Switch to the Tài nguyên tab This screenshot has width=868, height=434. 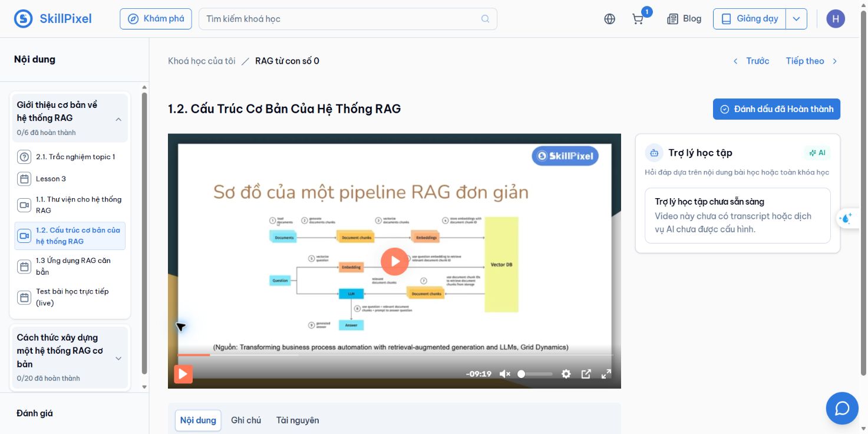click(x=298, y=420)
